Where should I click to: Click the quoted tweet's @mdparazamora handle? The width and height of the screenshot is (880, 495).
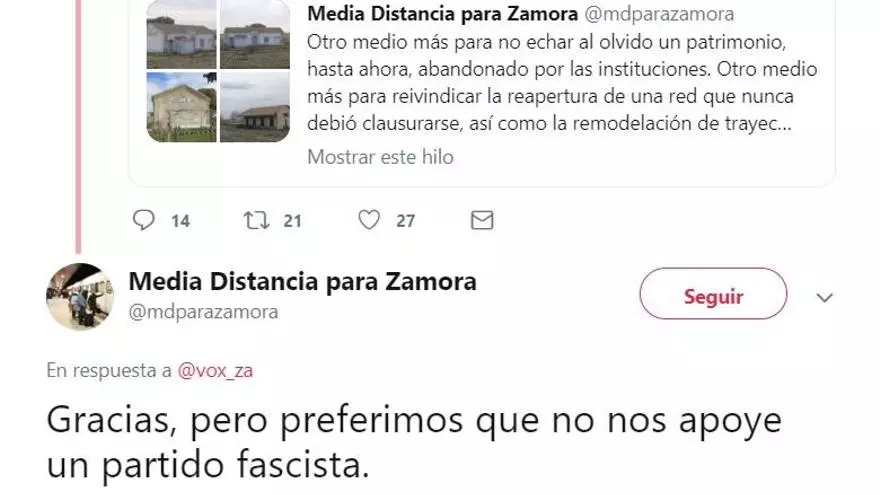659,13
